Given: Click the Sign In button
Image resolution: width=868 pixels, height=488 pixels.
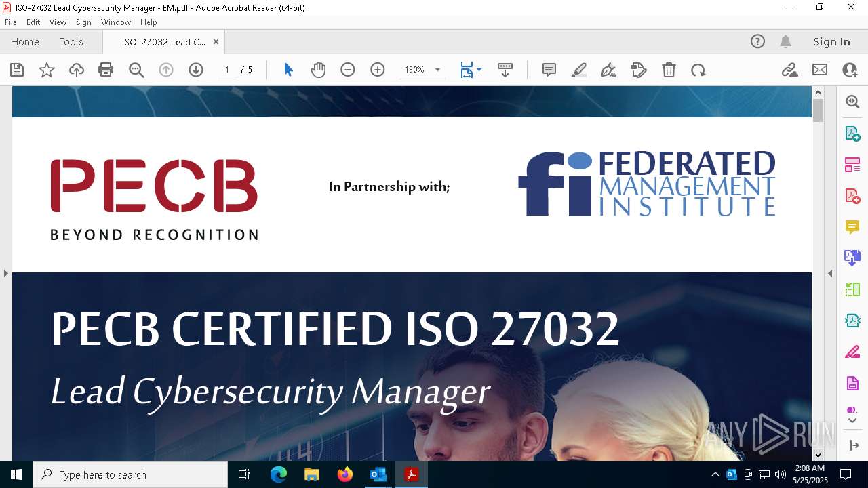Looking at the screenshot, I should pyautogui.click(x=831, y=41).
